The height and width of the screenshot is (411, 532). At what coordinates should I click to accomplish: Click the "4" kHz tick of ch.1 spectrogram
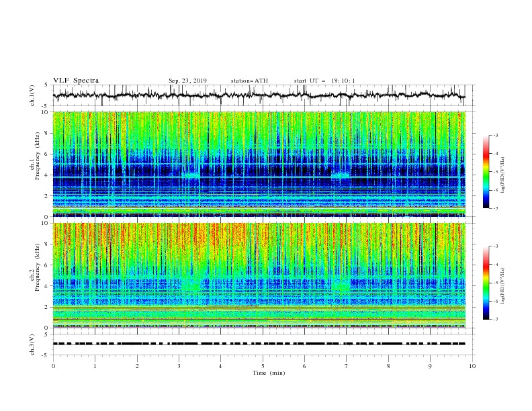[x=47, y=175]
